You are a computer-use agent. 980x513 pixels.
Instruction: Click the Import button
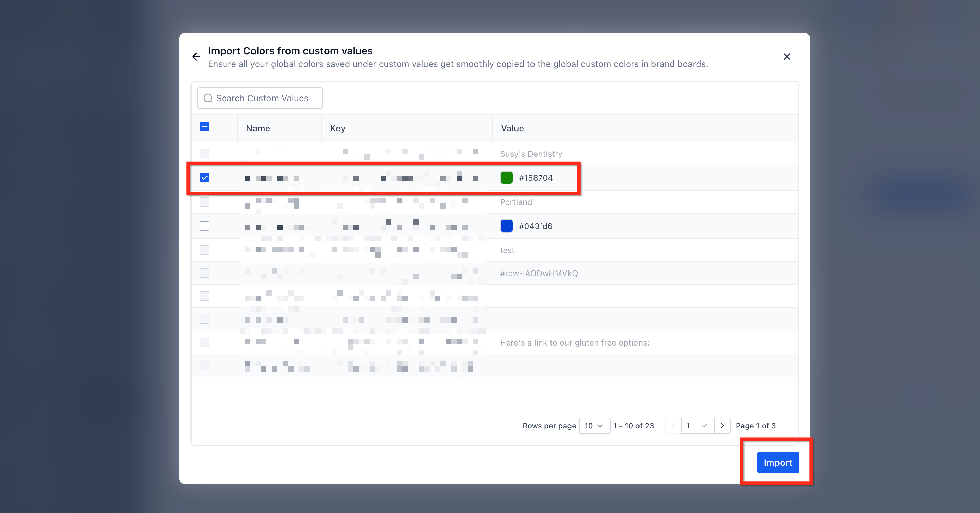pyautogui.click(x=777, y=462)
